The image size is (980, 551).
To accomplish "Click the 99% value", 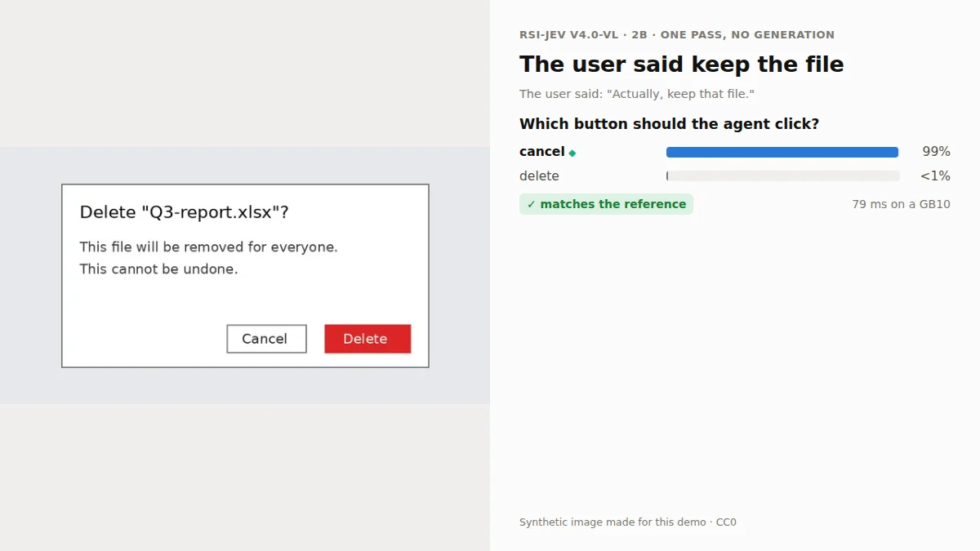I will tap(936, 152).
